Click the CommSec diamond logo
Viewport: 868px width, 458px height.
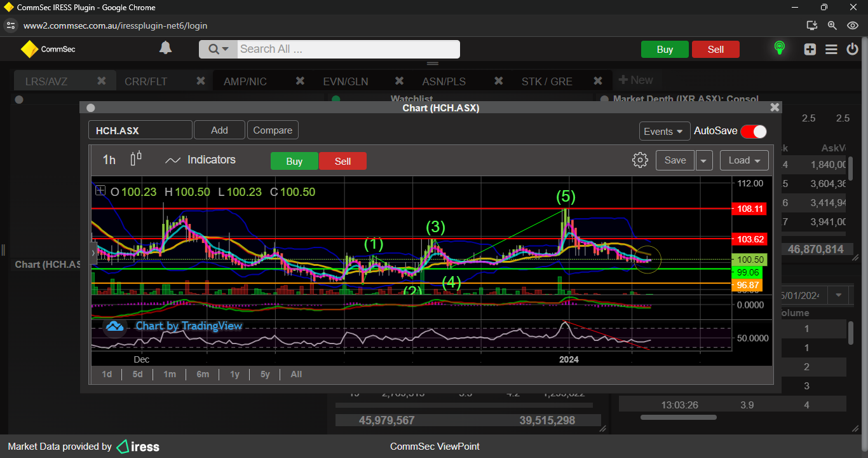click(x=29, y=50)
